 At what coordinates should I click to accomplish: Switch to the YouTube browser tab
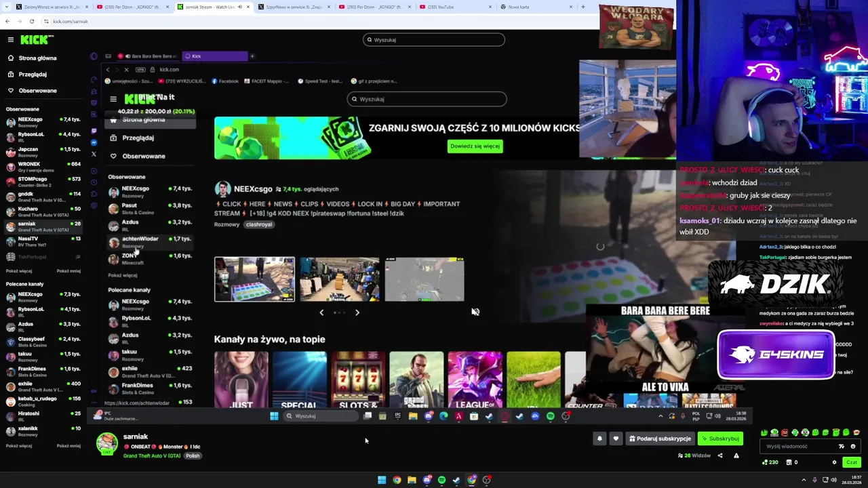pos(456,7)
